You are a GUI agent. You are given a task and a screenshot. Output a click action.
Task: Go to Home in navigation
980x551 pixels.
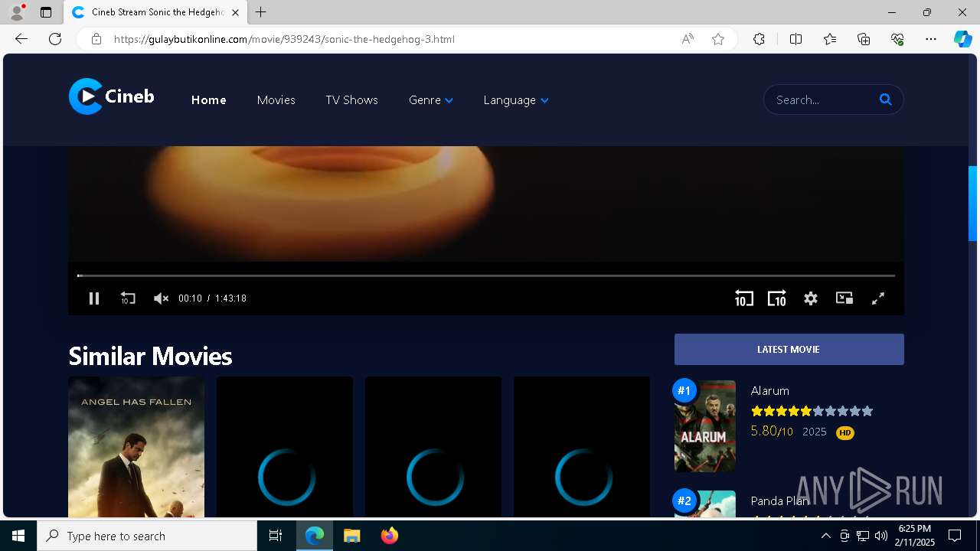coord(209,100)
